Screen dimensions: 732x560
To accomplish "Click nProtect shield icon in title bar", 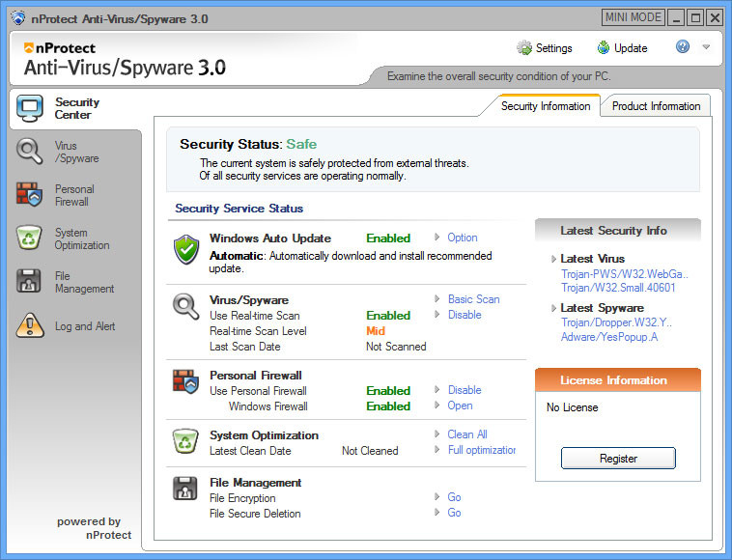I will 18,18.
